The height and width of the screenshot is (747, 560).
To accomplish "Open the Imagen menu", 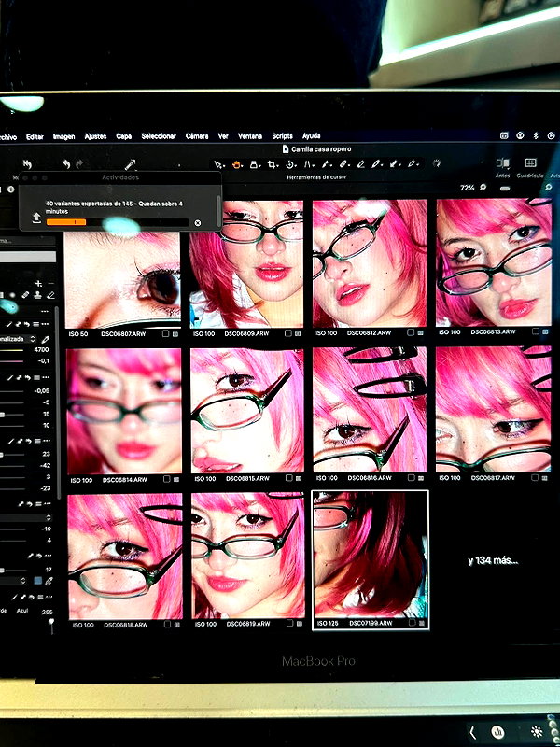I will pos(63,136).
